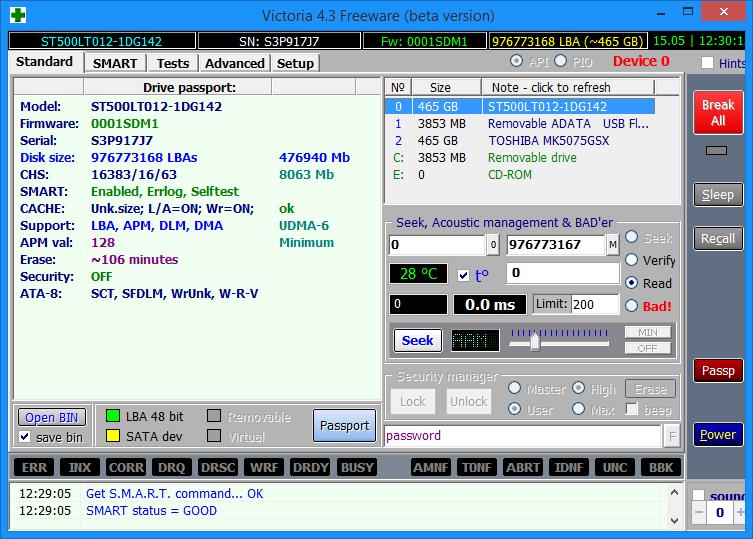Screen dimensions: 753x539
Task: Click the TONF error indicator
Action: point(477,467)
